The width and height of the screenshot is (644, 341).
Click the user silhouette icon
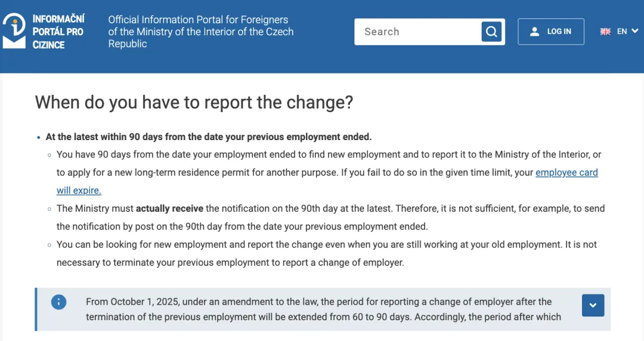coord(534,32)
